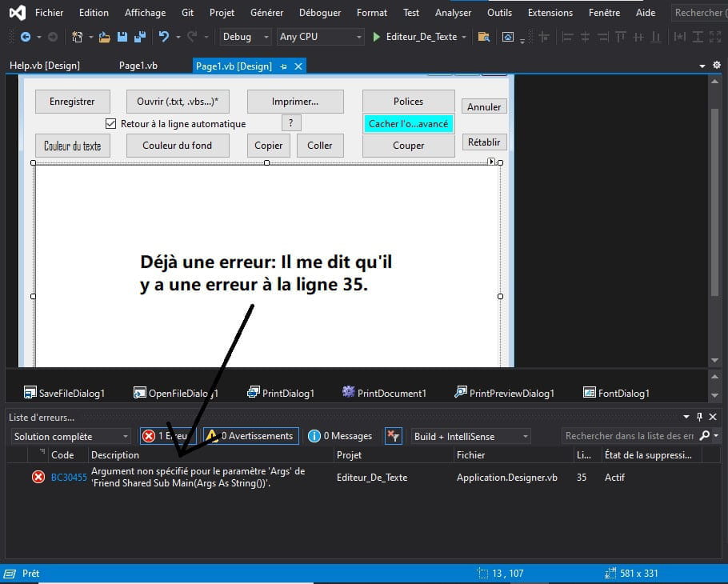Open the error list window options arrow

[686, 417]
